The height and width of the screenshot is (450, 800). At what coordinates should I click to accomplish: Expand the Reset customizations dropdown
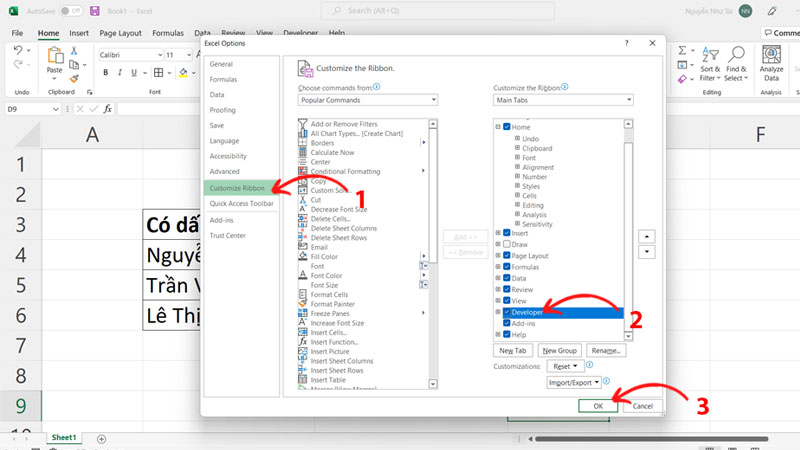(x=566, y=367)
